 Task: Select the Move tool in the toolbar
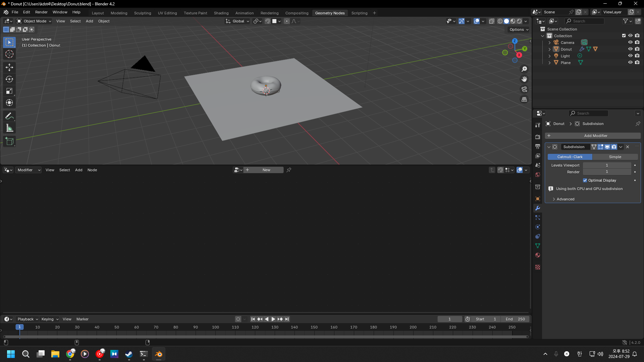tap(9, 67)
